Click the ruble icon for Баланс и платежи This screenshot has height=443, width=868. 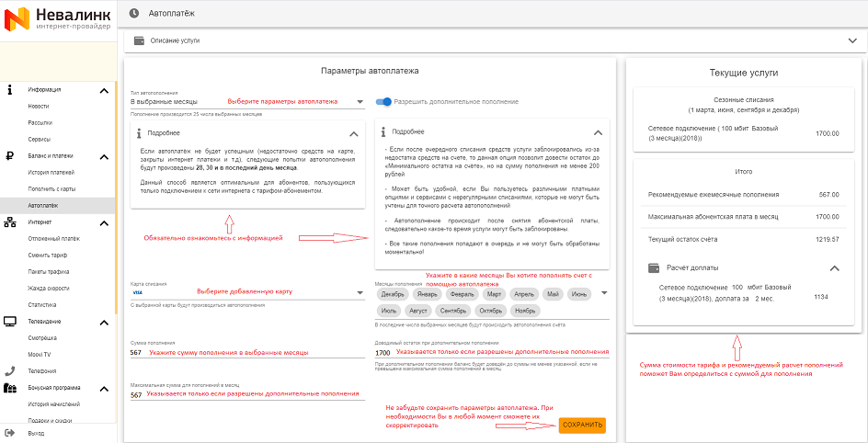tap(9, 155)
